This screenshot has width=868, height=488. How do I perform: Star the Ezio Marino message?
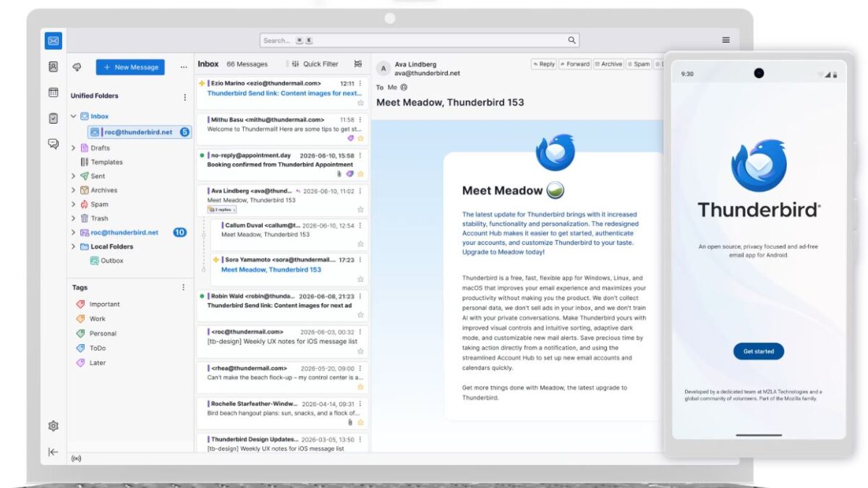pos(360,103)
